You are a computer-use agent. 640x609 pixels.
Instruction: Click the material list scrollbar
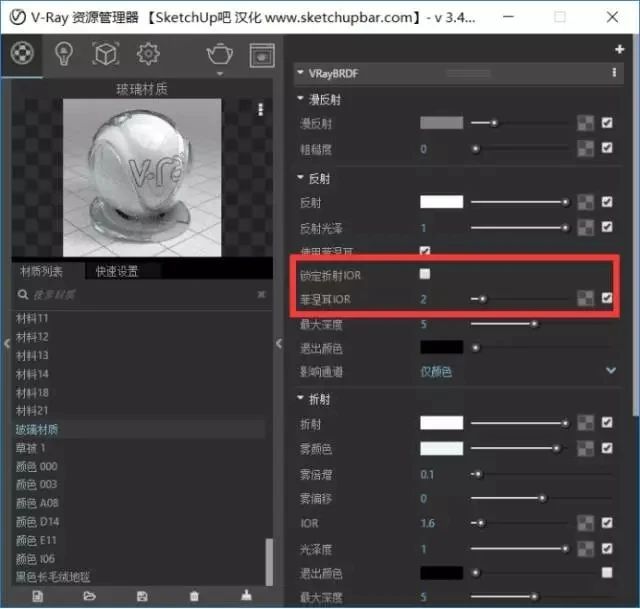[x=269, y=562]
